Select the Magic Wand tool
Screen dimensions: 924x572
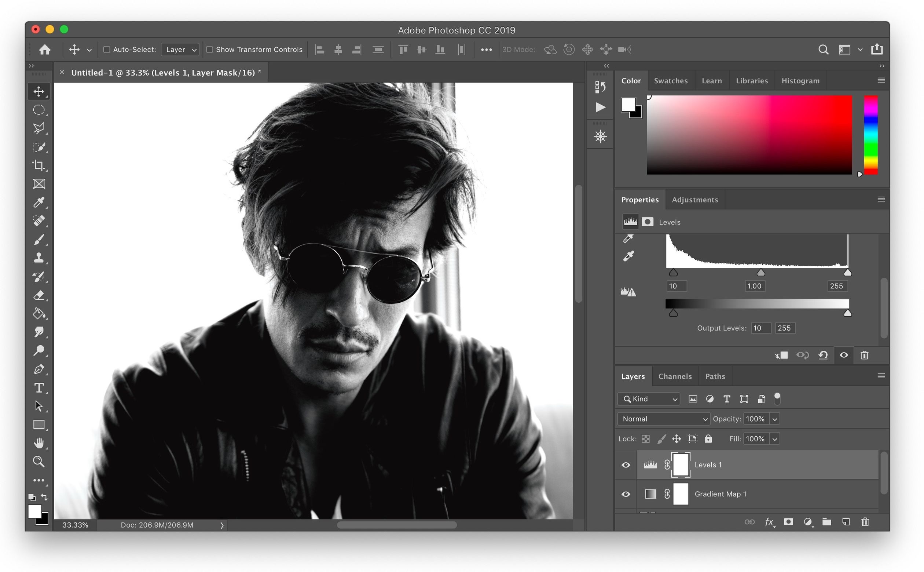pos(39,147)
